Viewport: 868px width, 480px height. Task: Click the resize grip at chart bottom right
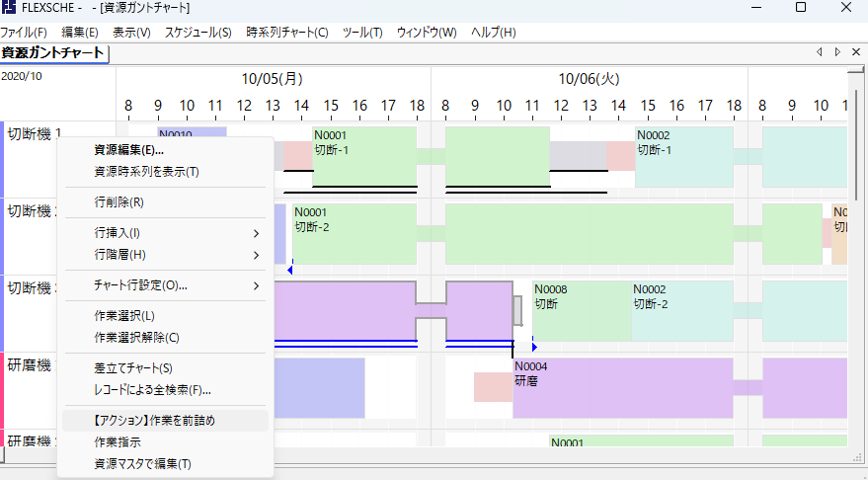click(x=857, y=458)
